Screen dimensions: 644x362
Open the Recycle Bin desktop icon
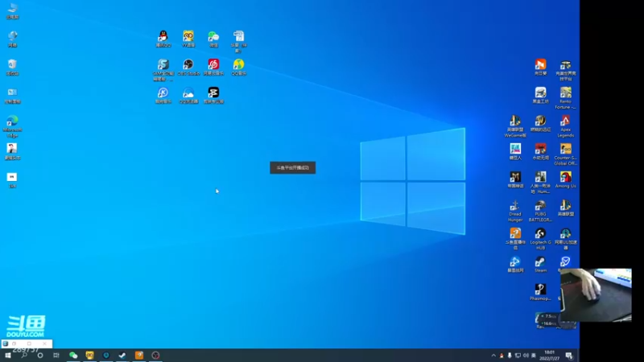tap(12, 68)
